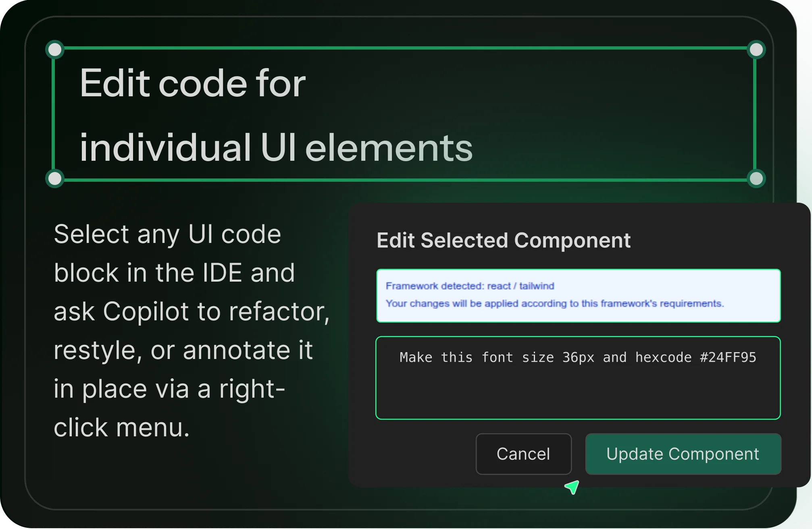Click the prompt input containing font size instruction

578,378
